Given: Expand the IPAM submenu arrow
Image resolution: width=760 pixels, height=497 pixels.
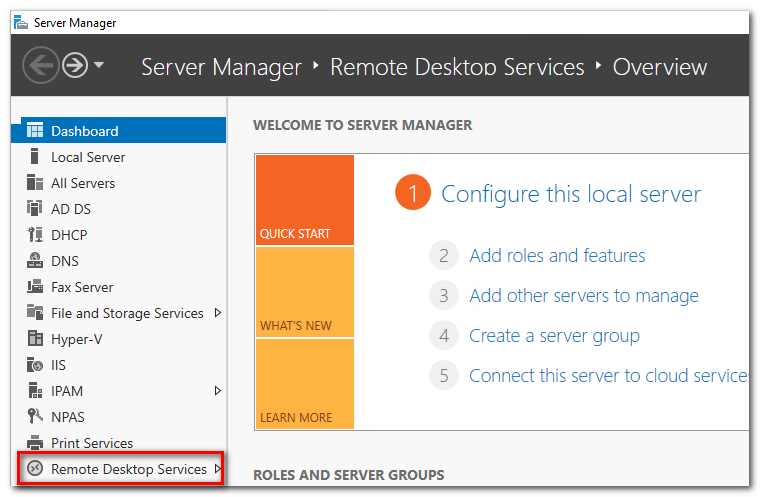Looking at the screenshot, I should [218, 391].
